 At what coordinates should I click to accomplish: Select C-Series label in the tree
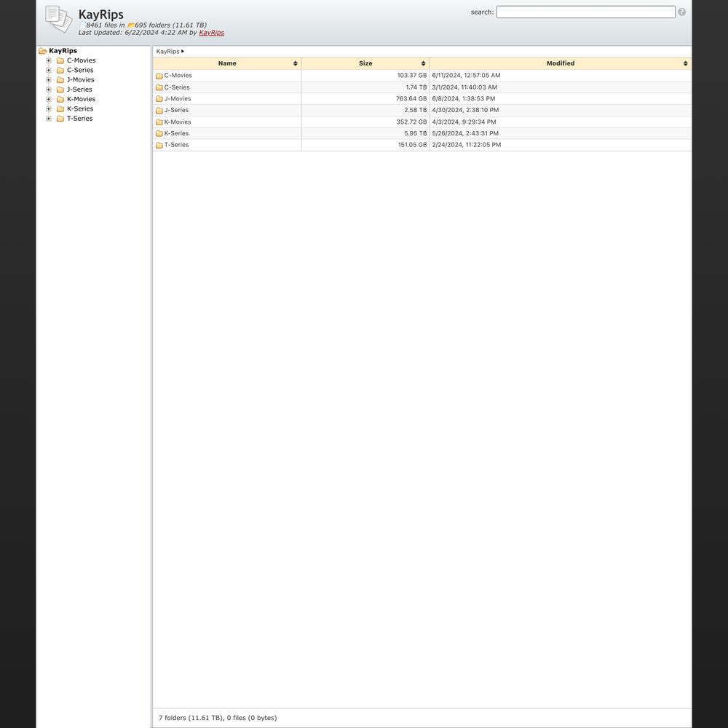tap(80, 71)
